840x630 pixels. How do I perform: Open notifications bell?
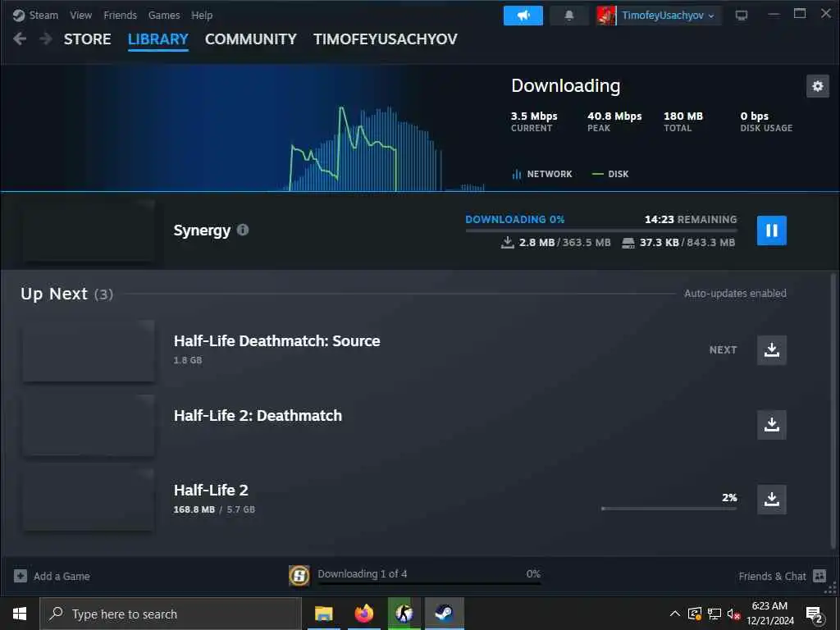point(569,16)
